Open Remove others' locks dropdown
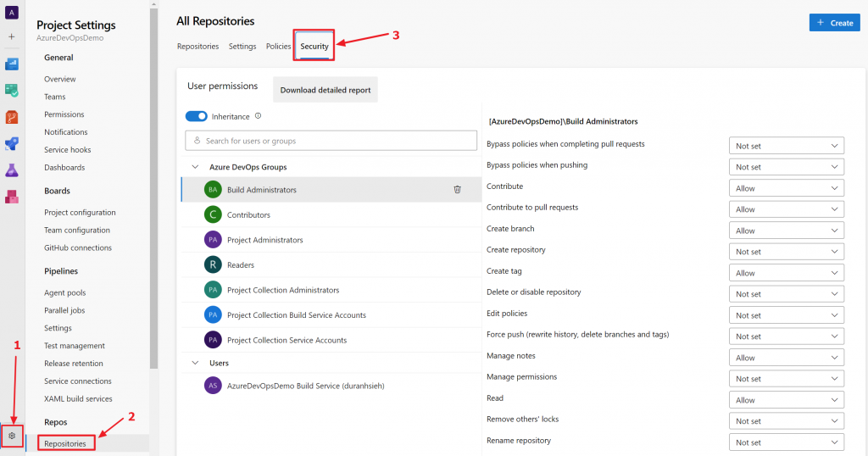The width and height of the screenshot is (868, 456). 786,420
